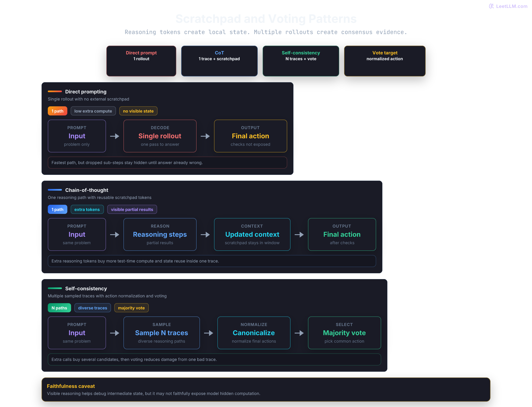Viewport: 532px width, 407px height.
Task: Click the 'visible partial results' tag
Action: 132,209
